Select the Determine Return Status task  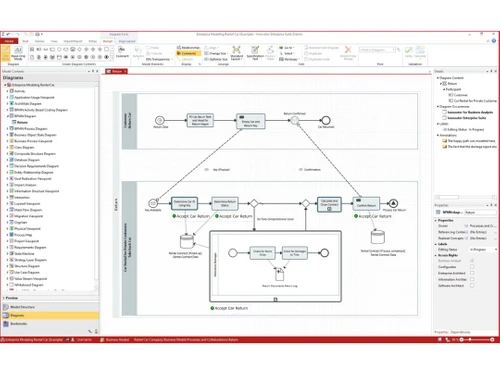coord(225,203)
